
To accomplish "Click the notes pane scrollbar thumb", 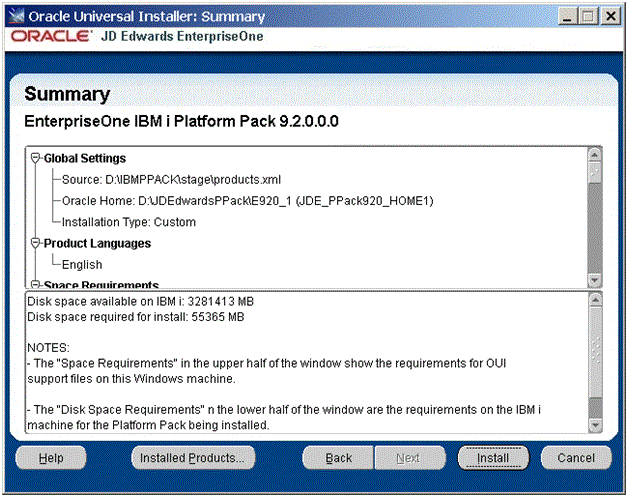I will click(595, 352).
